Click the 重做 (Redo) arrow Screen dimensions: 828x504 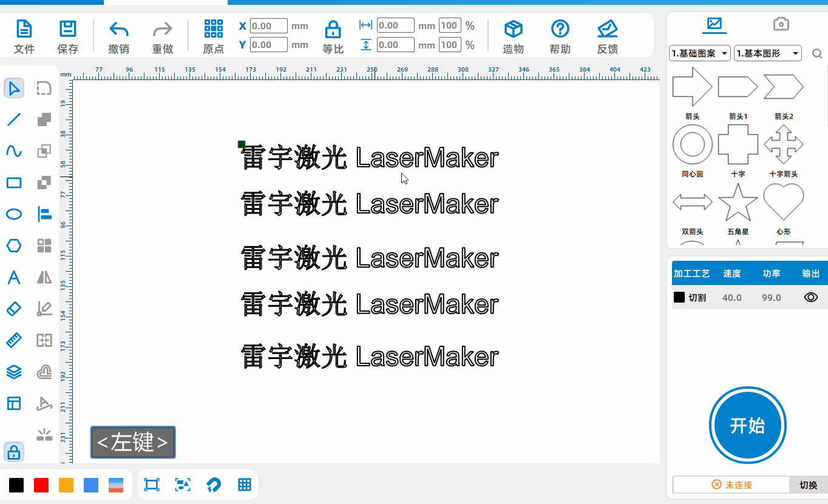click(163, 29)
